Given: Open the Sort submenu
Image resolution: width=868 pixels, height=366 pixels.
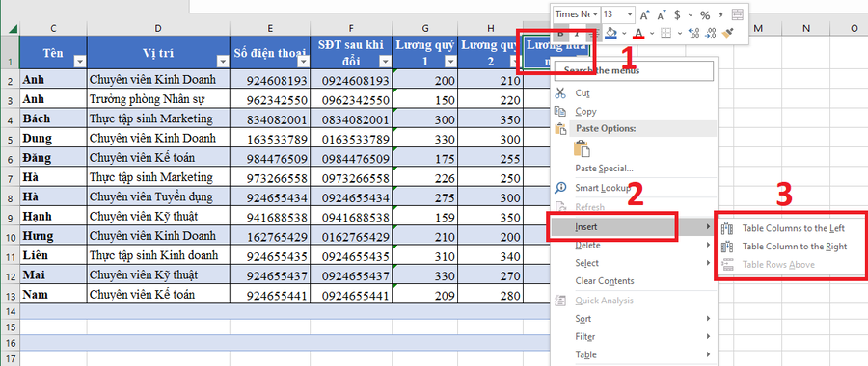Looking at the screenshot, I should click(x=635, y=319).
